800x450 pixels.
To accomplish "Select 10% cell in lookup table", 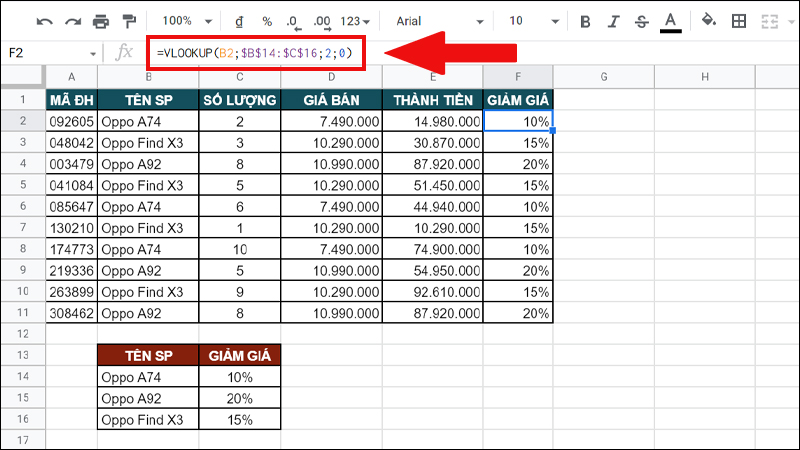I will tap(239, 377).
